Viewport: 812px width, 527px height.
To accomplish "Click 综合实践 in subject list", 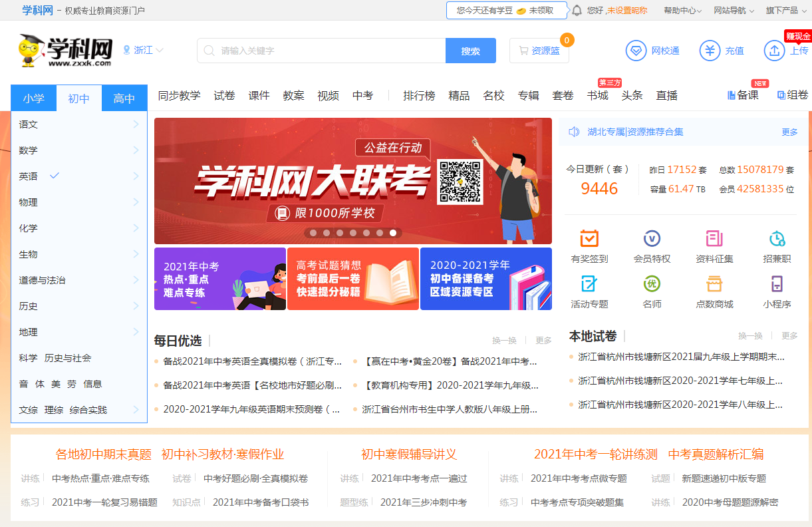I will pos(88,410).
